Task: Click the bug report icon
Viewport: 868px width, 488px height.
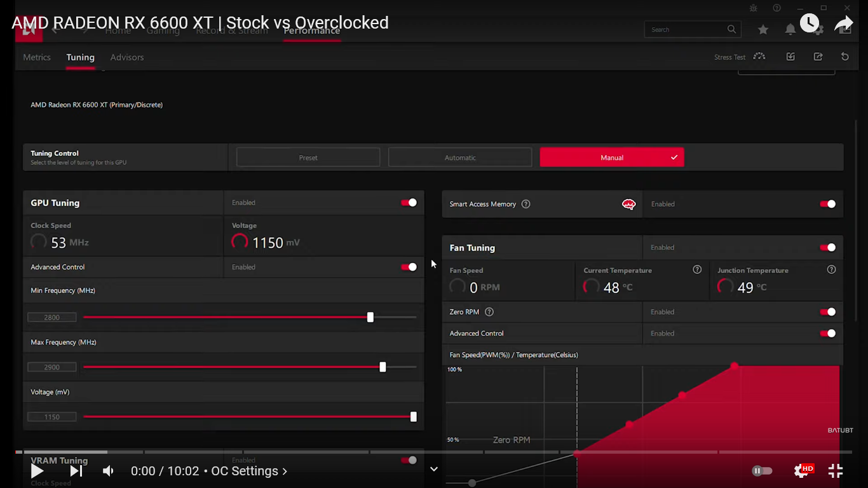Action: [x=753, y=8]
